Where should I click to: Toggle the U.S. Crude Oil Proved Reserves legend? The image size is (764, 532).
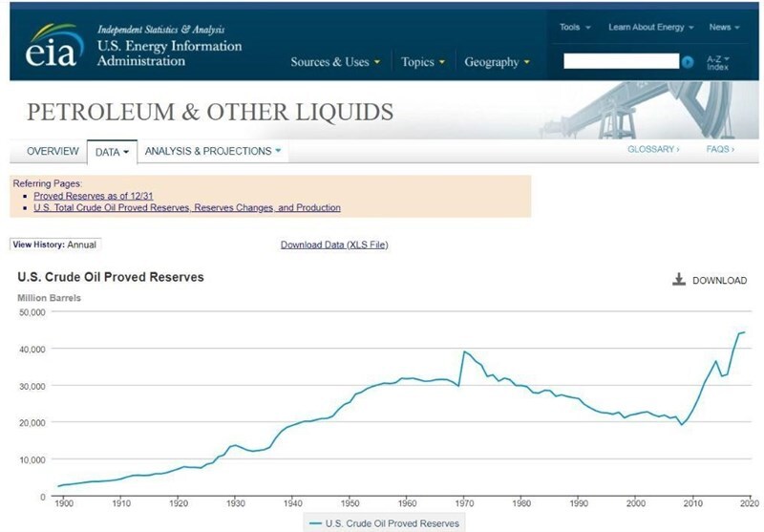pyautogui.click(x=385, y=523)
